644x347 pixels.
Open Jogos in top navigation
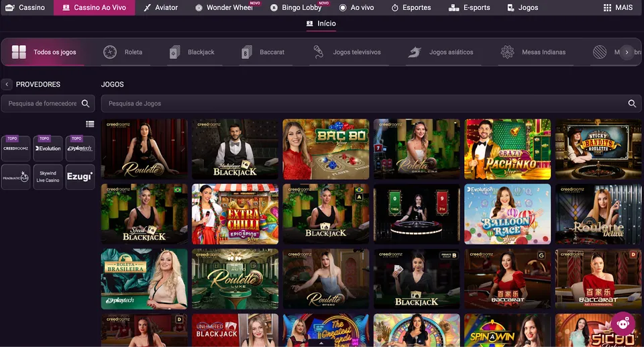[x=522, y=7]
